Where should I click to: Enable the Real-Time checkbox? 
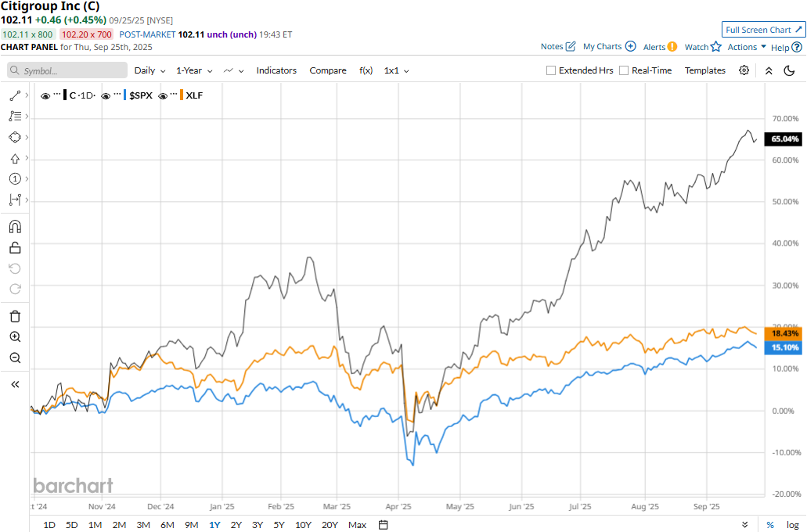[x=624, y=70]
